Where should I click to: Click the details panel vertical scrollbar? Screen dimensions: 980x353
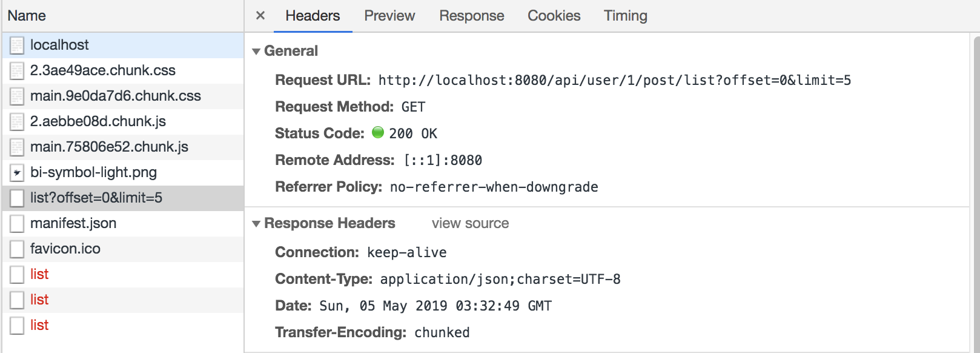click(976, 194)
